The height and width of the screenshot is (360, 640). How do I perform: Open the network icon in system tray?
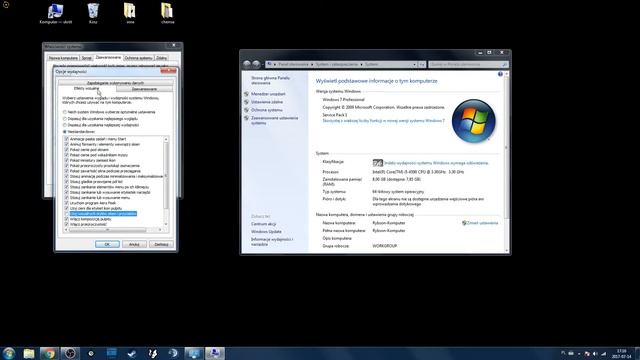[604, 353]
